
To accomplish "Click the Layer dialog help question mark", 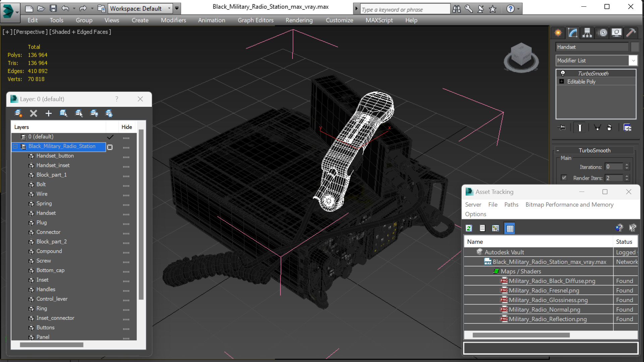I will [x=117, y=99].
